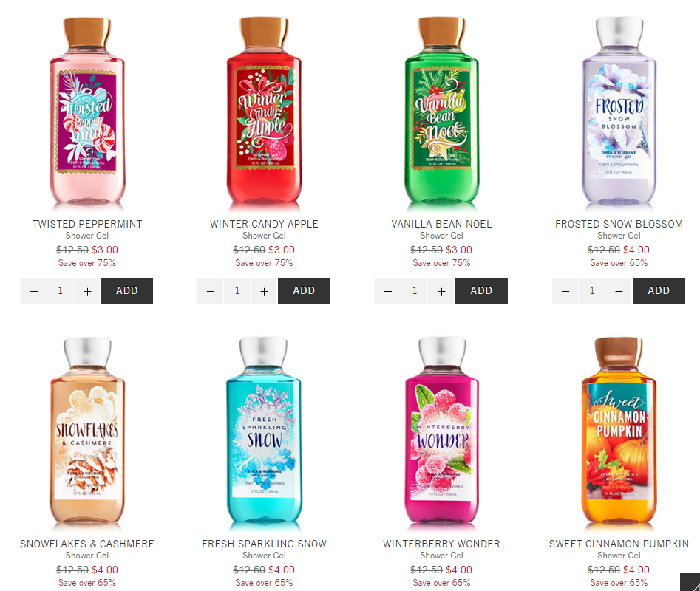The height and width of the screenshot is (591, 700).
Task: Click minus for Winter Candy Apple quantity
Action: pos(211,291)
